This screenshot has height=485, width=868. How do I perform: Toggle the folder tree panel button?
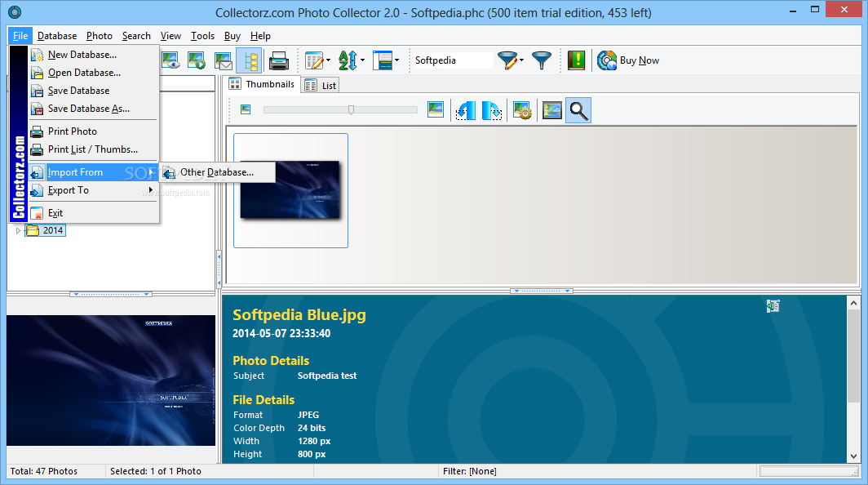click(249, 60)
